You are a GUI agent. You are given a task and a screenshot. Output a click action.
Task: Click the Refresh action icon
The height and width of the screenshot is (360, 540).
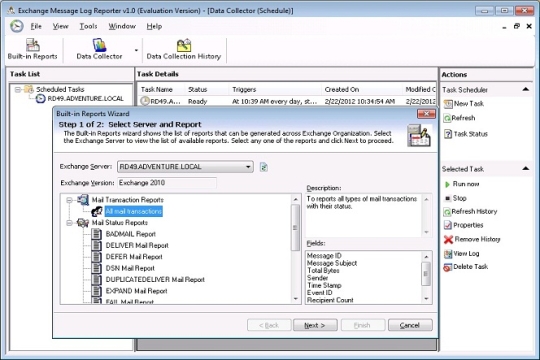(x=447, y=118)
